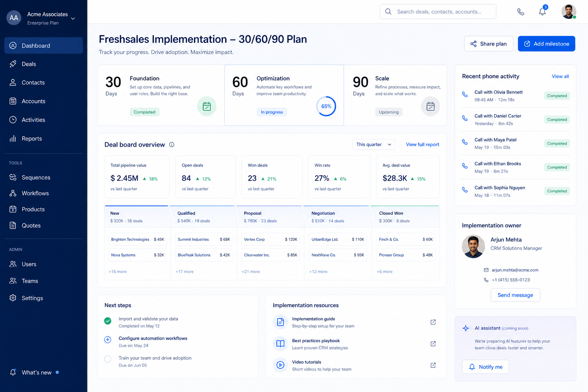This screenshot has height=392, width=588.
Task: Open Video tutorials external link icon
Action: (x=433, y=365)
